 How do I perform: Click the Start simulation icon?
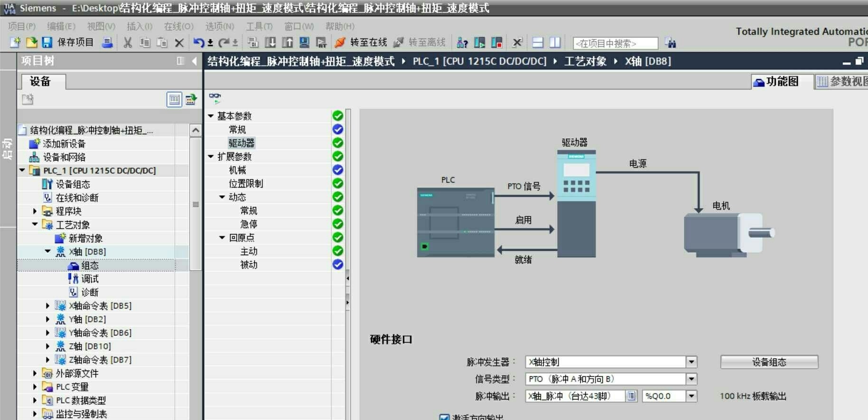tap(304, 43)
